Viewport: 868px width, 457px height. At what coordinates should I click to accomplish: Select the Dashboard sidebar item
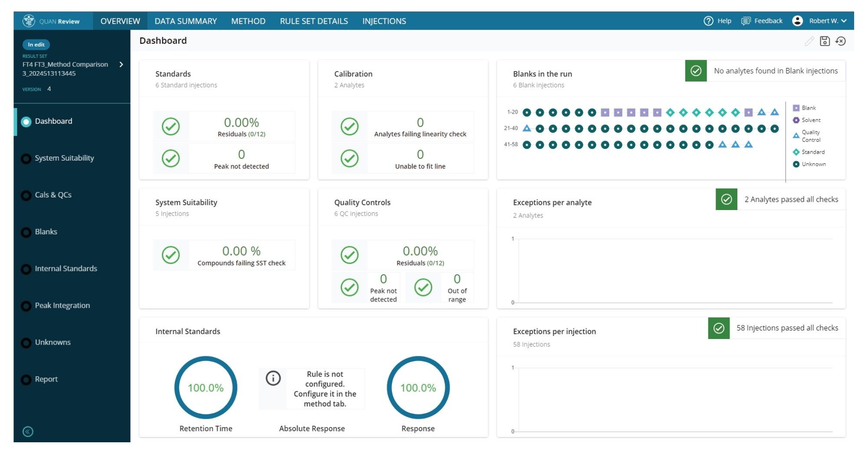(x=73, y=121)
